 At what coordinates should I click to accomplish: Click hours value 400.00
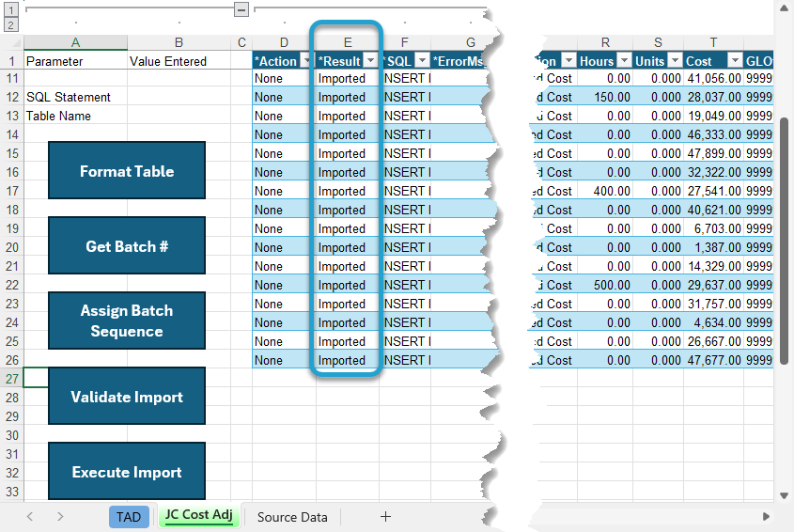pyautogui.click(x=605, y=191)
